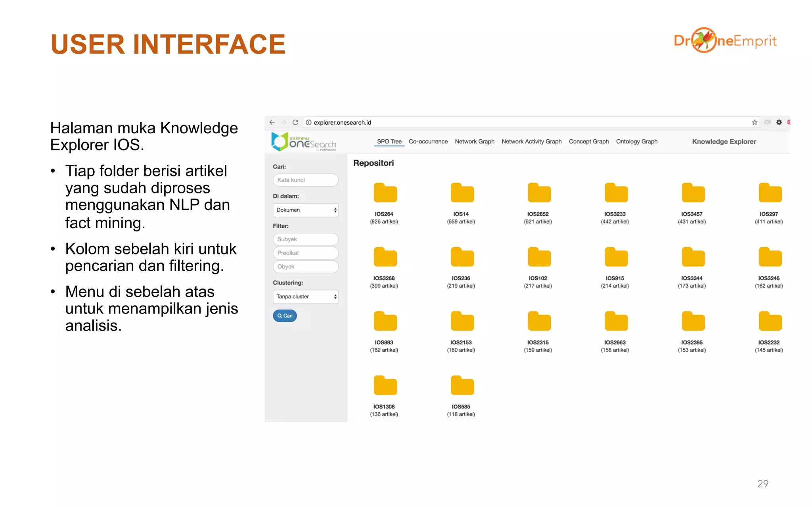Click the IOS1308 (136 artikel) label
The image size is (812, 508).
pyautogui.click(x=384, y=411)
